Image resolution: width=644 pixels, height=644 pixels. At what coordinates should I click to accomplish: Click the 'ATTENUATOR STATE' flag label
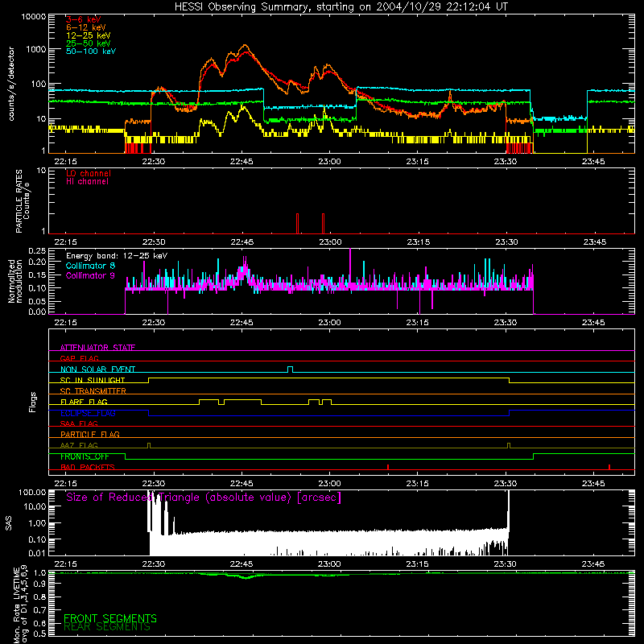coord(97,348)
